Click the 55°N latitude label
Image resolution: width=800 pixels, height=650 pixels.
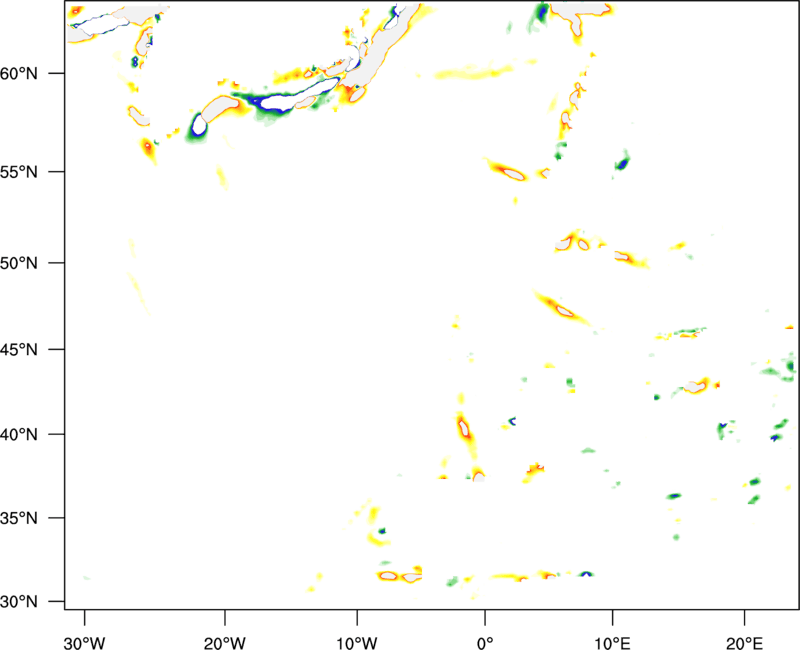coord(19,172)
